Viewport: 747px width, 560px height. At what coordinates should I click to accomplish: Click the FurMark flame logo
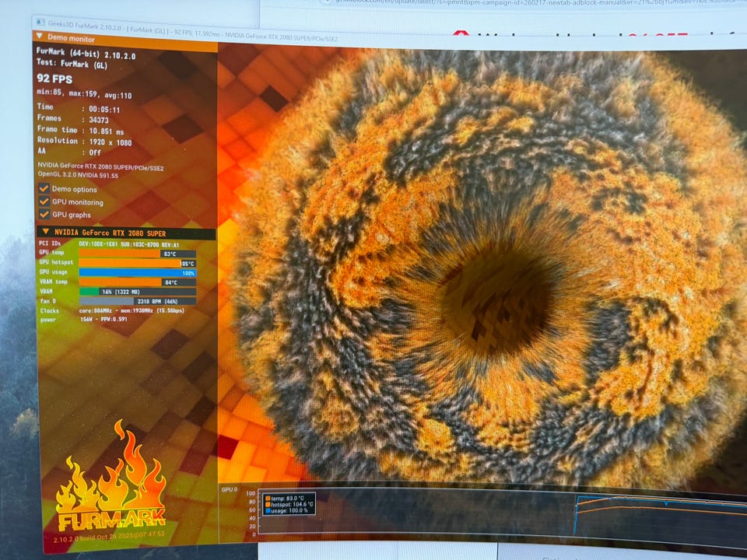pos(111,476)
